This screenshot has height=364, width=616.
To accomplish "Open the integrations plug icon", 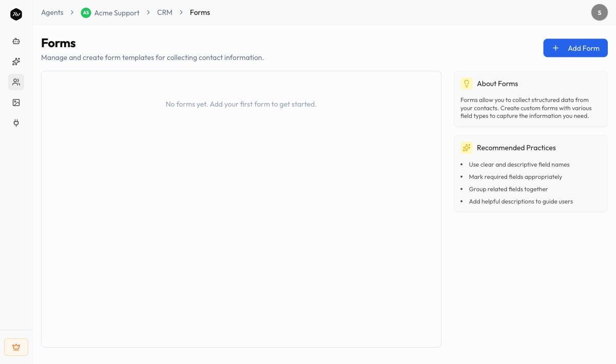I will tap(16, 123).
